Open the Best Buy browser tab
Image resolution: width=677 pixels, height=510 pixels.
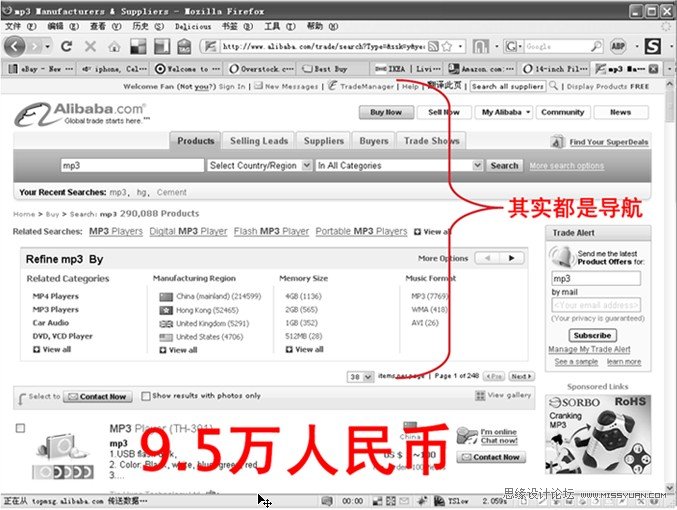click(333, 69)
